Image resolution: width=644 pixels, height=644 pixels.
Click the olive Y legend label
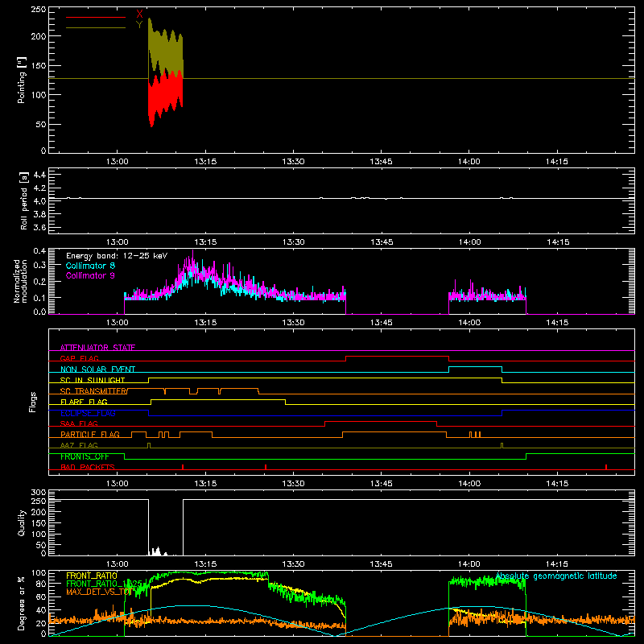pyautogui.click(x=139, y=25)
